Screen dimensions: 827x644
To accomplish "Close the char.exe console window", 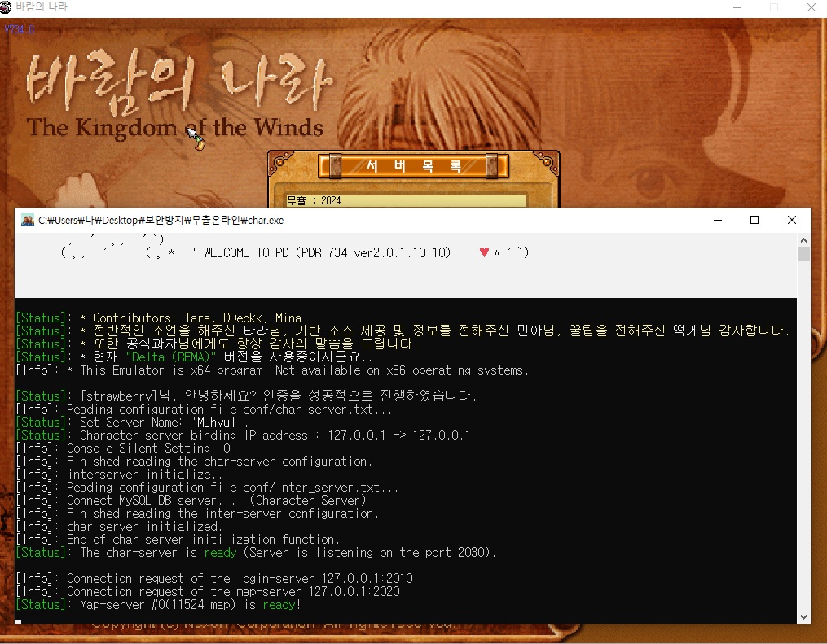I will pos(792,221).
